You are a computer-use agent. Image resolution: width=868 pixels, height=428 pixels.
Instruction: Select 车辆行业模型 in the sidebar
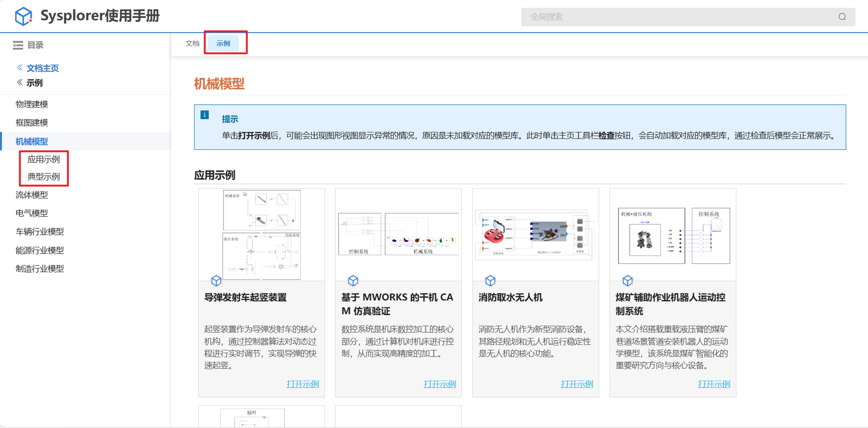(40, 232)
